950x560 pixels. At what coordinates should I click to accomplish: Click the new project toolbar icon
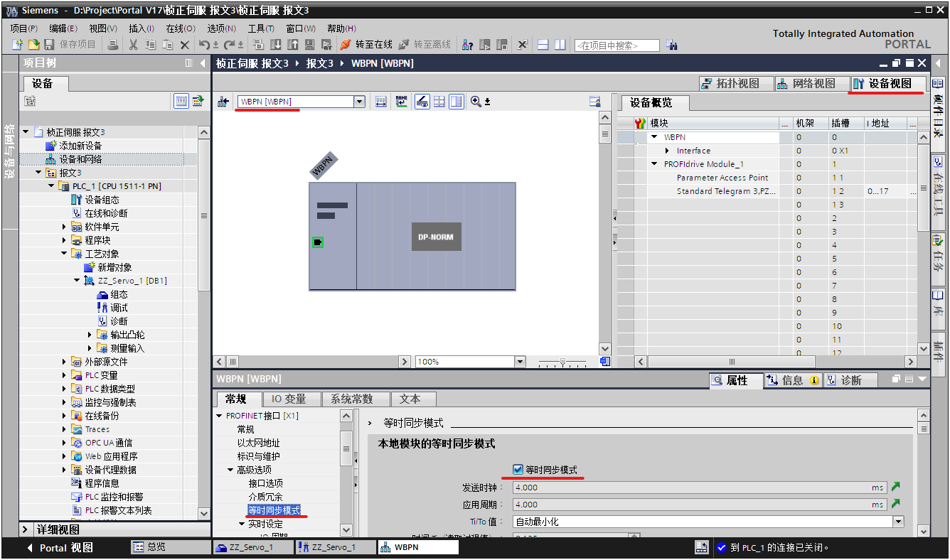[17, 45]
